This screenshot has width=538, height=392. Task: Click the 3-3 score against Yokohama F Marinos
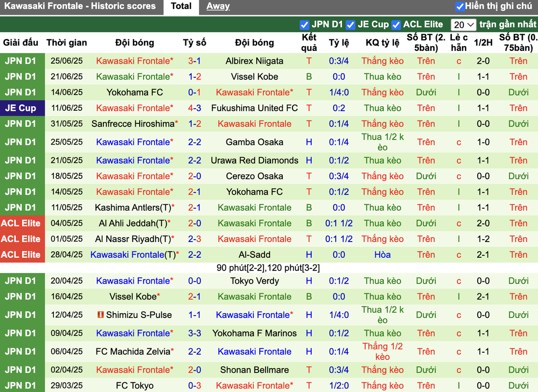(194, 333)
